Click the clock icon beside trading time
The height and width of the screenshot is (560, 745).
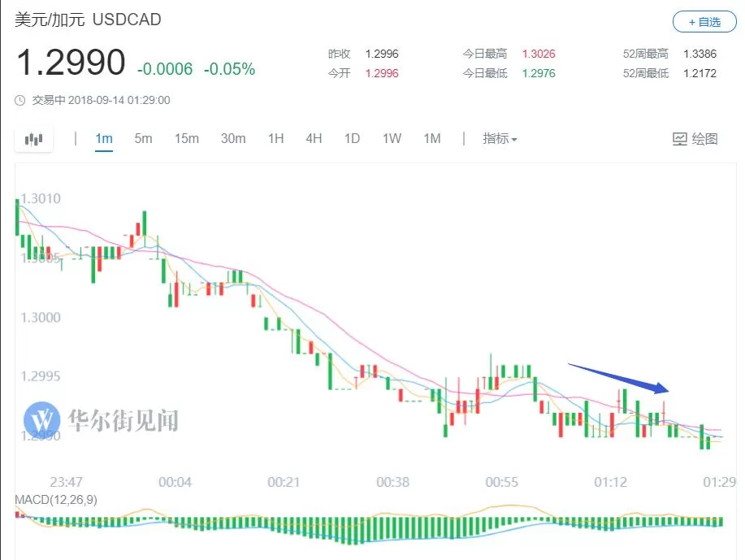click(x=20, y=100)
